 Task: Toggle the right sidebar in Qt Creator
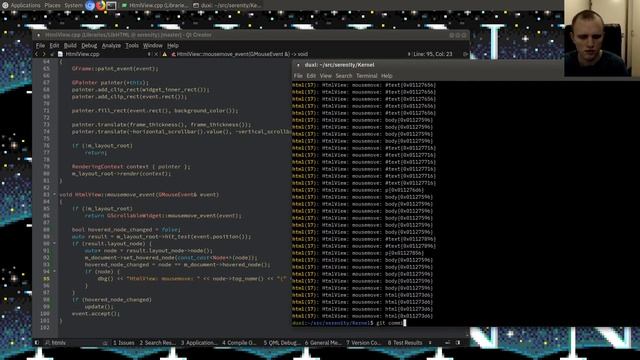click(x=458, y=343)
